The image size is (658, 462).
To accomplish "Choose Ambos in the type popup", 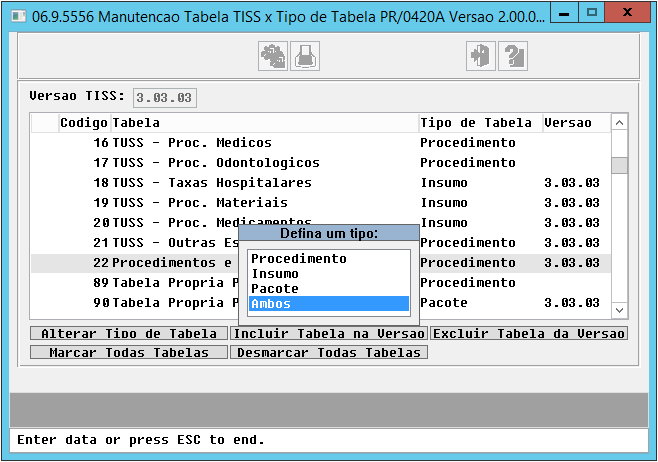I will point(329,304).
